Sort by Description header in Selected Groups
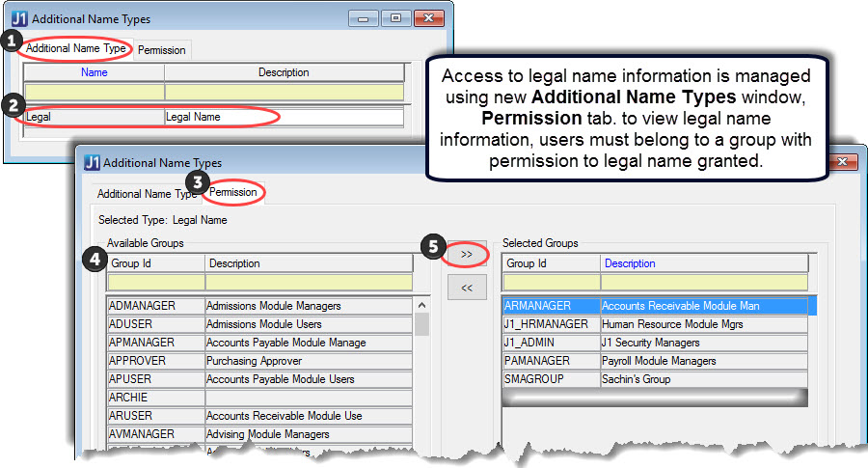 coord(705,263)
